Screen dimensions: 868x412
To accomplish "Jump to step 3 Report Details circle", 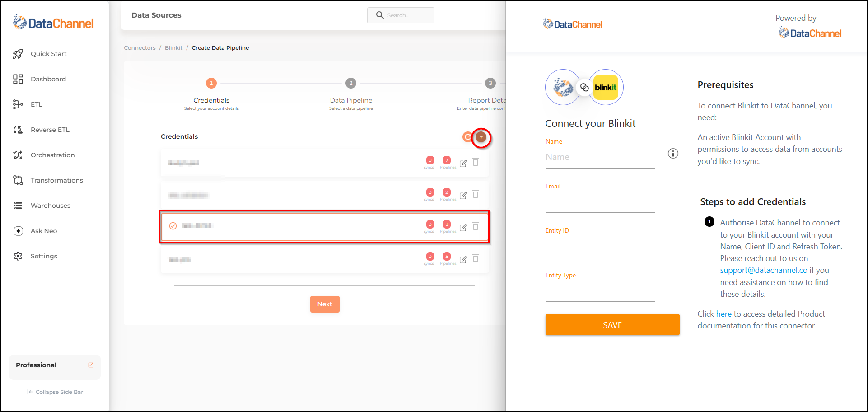I will click(490, 83).
